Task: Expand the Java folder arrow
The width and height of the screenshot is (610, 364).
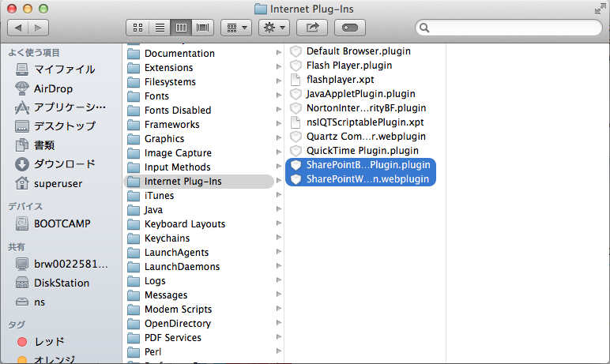Action: click(279, 208)
